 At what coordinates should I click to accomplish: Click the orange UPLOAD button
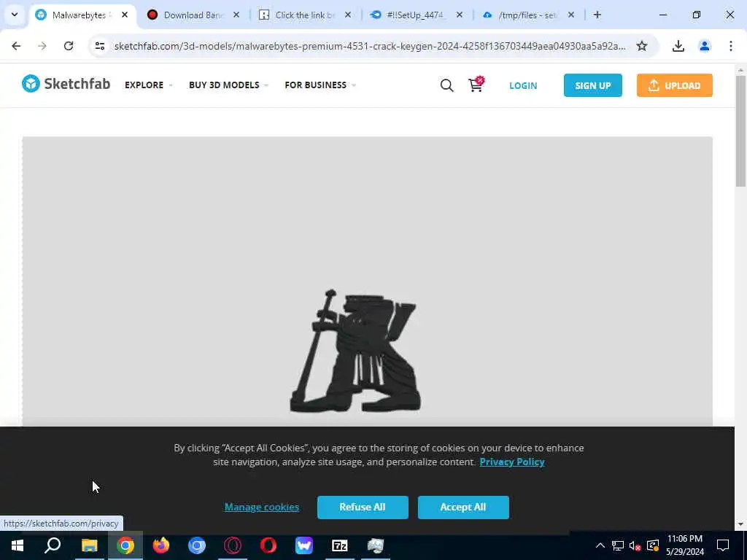point(675,85)
